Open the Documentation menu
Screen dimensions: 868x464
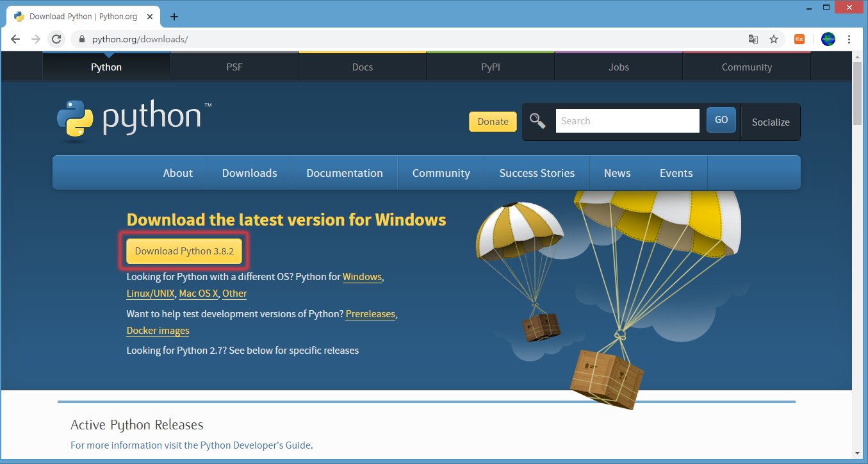(x=345, y=173)
